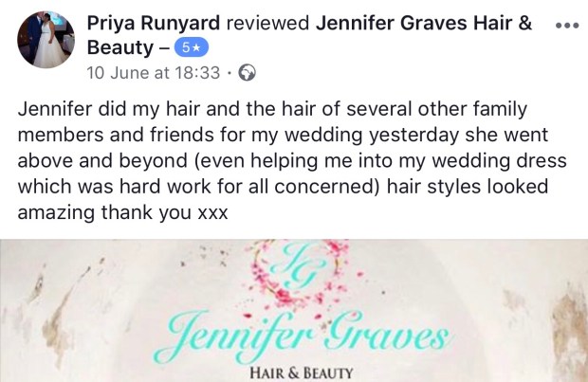Image resolution: width=588 pixels, height=382 pixels.
Task: Open the '10 June at 18:33' timestamp
Action: click(153, 73)
